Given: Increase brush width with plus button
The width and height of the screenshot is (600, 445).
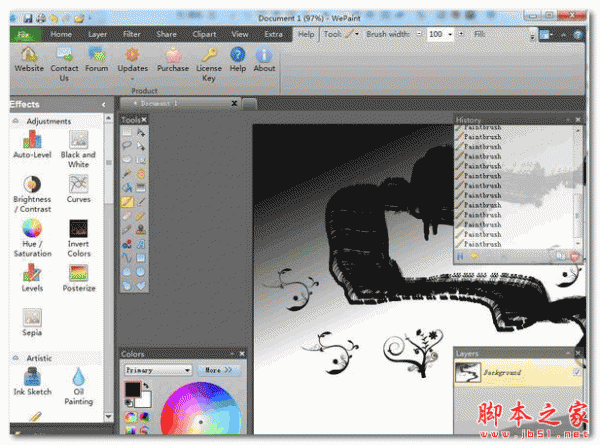Looking at the screenshot, I should pos(461,34).
